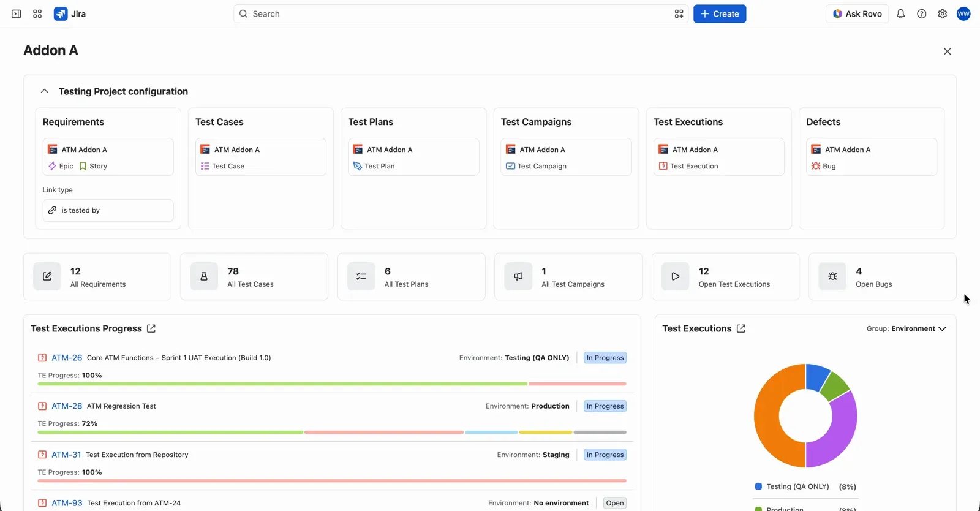The width and height of the screenshot is (980, 511).
Task: Open the app switcher grid icon
Action: pyautogui.click(x=37, y=13)
